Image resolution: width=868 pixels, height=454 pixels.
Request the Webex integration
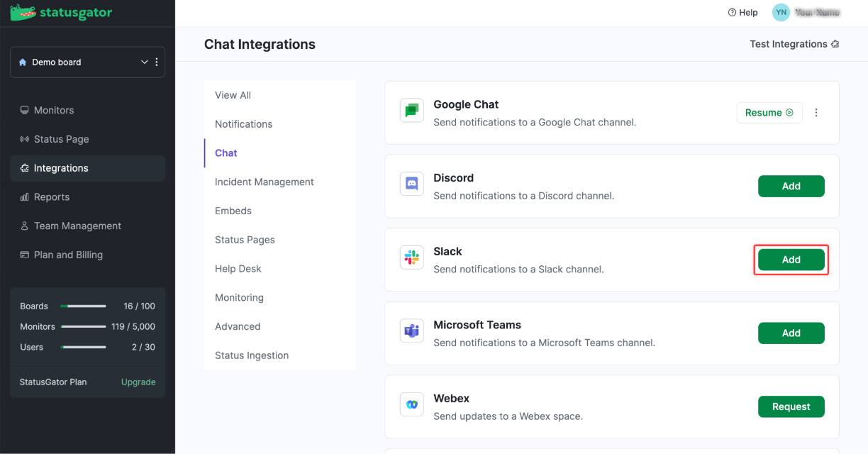[x=791, y=406]
